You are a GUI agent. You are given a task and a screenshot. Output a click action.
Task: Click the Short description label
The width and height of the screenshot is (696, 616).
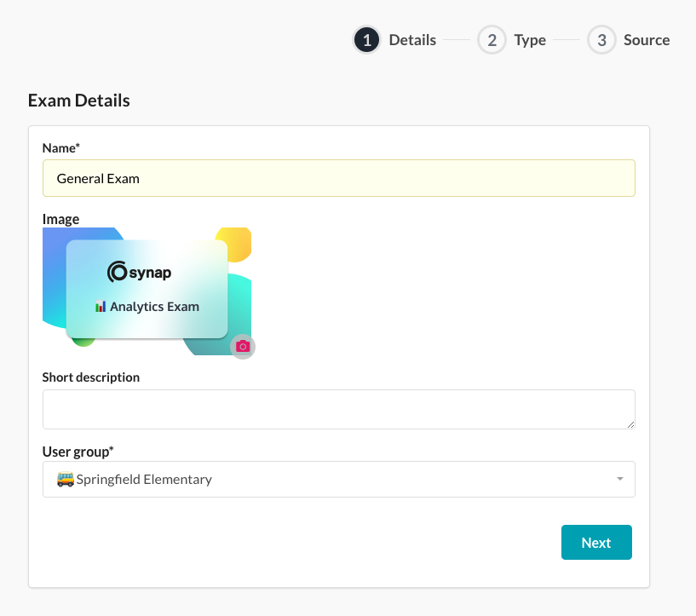coord(91,377)
